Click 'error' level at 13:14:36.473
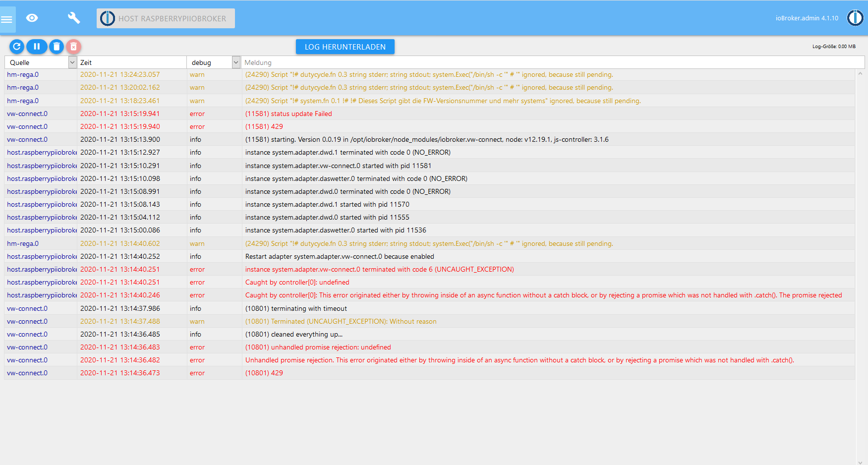Viewport: 868px width, 465px height. click(197, 373)
